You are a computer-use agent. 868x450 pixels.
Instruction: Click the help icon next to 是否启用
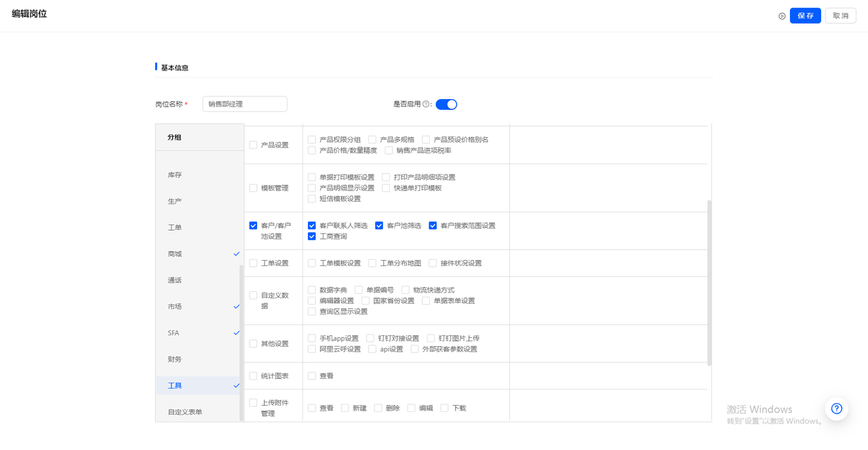coord(426,105)
